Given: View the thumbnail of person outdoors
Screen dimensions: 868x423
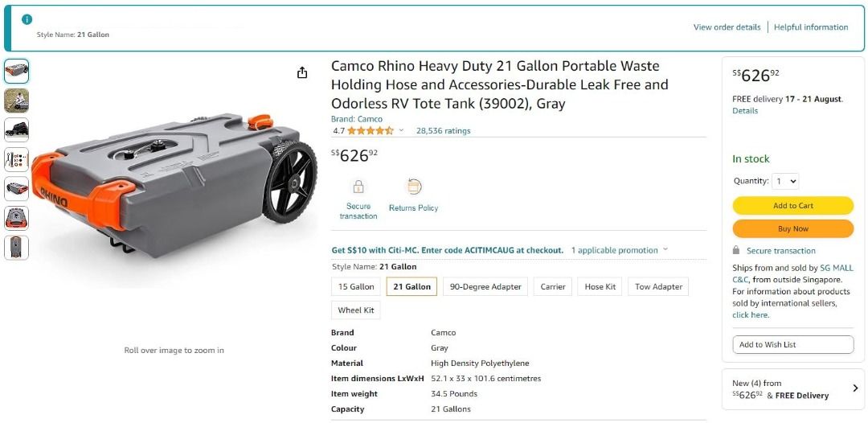Looking at the screenshot, I should tap(16, 101).
